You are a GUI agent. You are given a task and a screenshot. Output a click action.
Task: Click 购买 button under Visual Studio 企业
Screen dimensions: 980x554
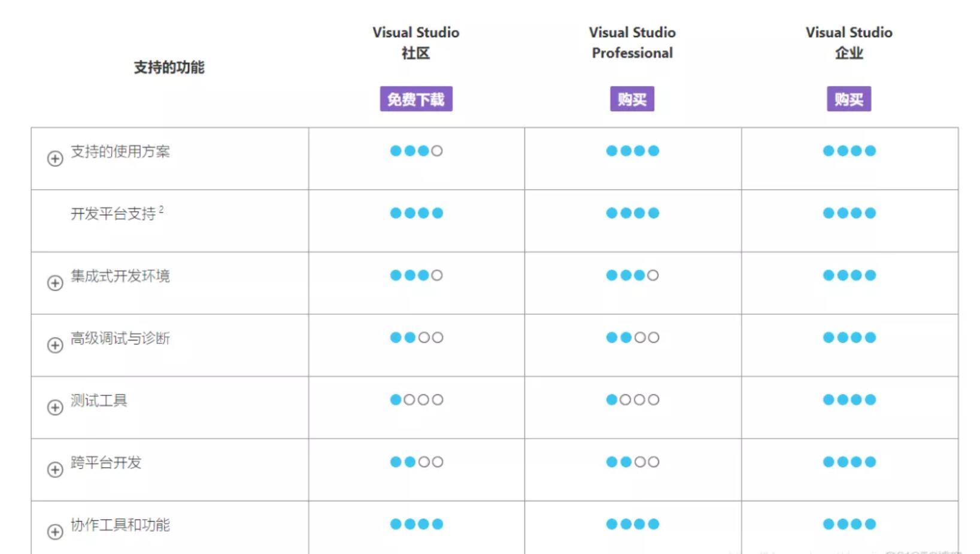[849, 99]
